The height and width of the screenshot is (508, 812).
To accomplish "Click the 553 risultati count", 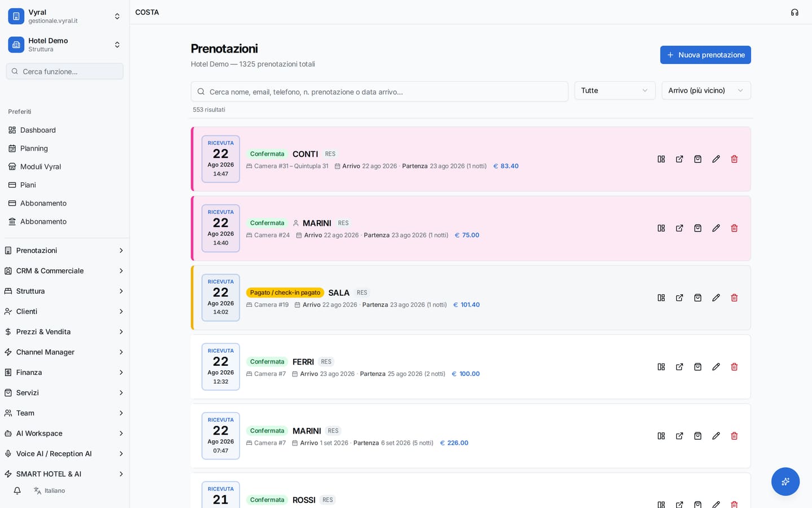I will pos(209,110).
